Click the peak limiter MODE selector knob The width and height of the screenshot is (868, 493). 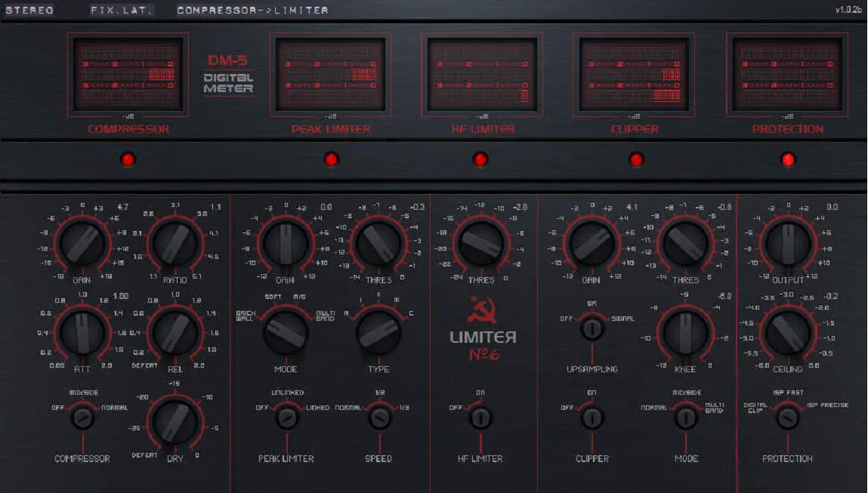286,332
